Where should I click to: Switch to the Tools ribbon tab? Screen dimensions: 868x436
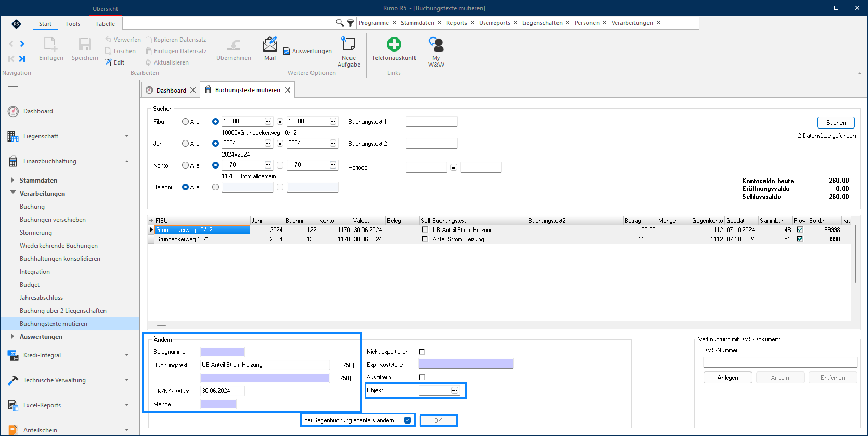point(73,24)
